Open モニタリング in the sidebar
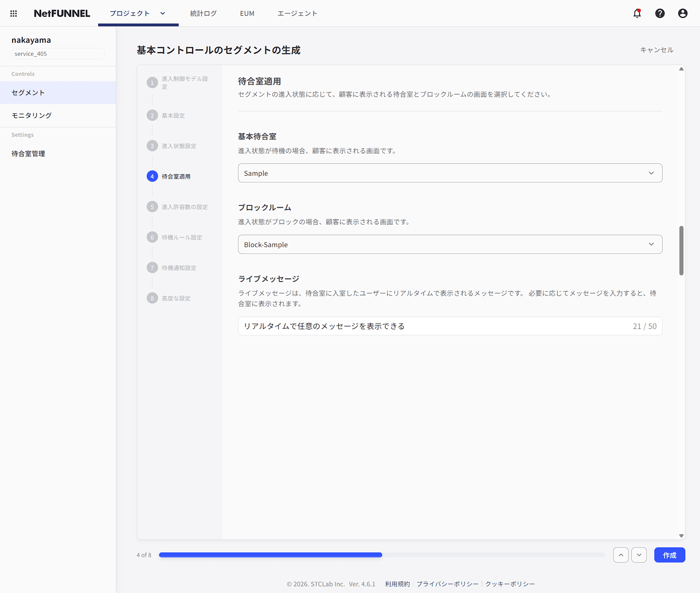 (31, 115)
